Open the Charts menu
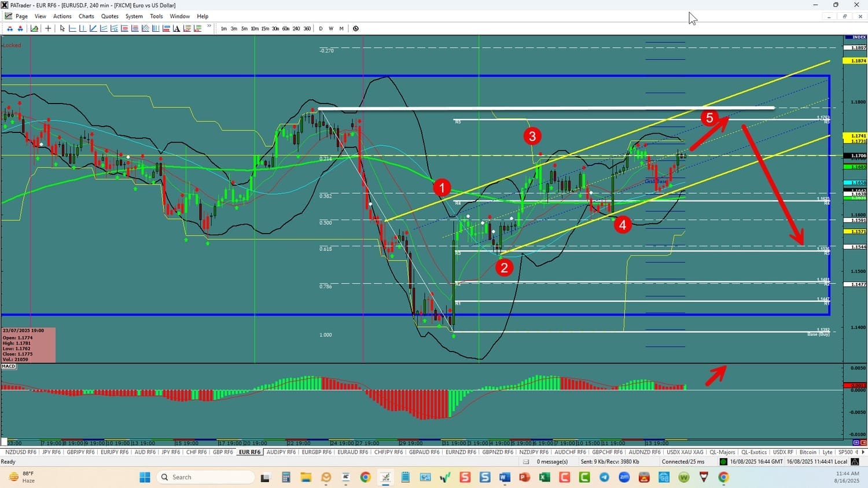 (86, 16)
